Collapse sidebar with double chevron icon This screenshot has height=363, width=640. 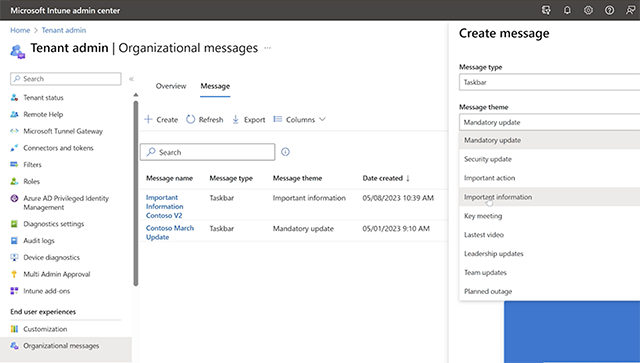coord(131,79)
